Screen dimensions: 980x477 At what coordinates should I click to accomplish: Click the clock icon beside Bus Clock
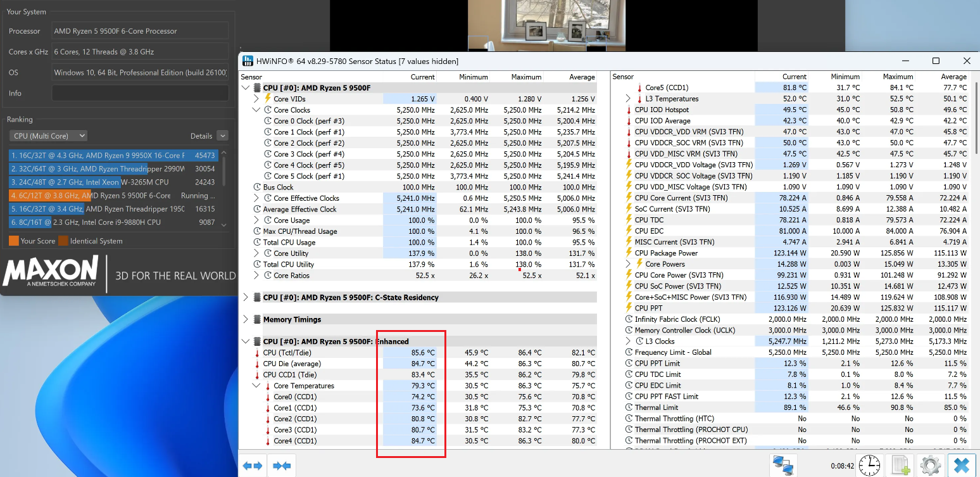(258, 187)
